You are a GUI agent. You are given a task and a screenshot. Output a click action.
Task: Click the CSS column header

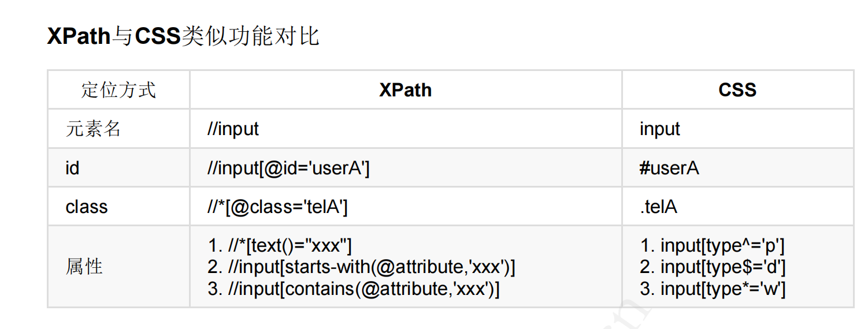(737, 90)
